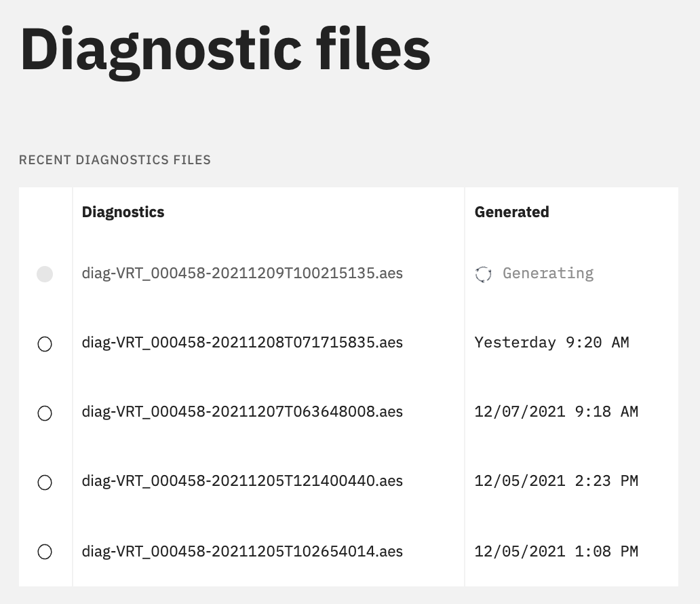Select the disabled radio for file 20211209T100215135
This screenshot has height=604, width=700.
point(45,274)
